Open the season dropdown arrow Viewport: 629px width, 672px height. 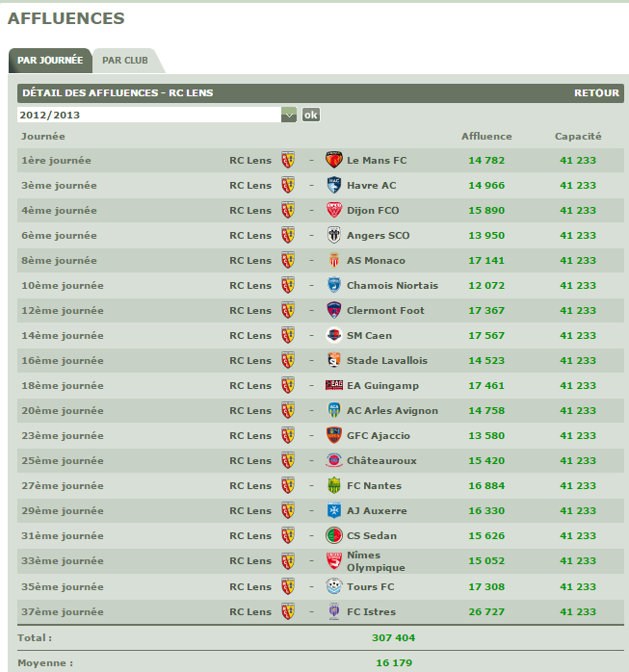click(x=289, y=115)
